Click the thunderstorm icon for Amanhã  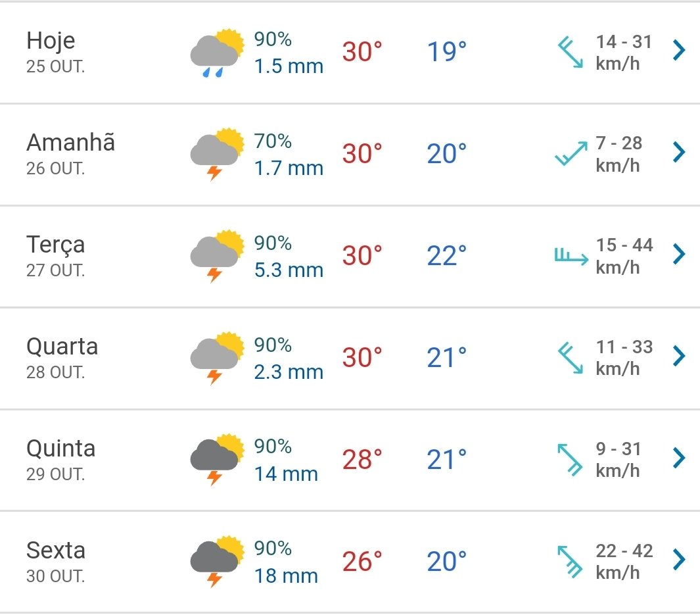click(x=216, y=154)
